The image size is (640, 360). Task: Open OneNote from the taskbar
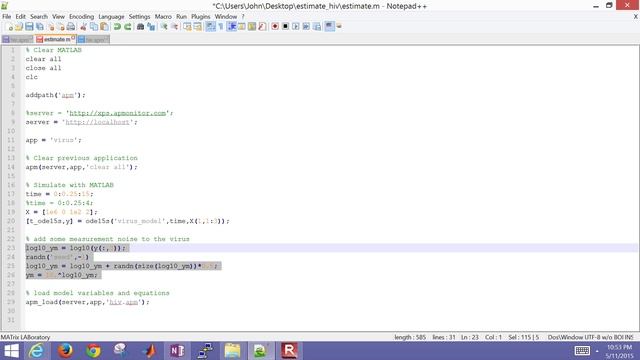click(x=177, y=351)
